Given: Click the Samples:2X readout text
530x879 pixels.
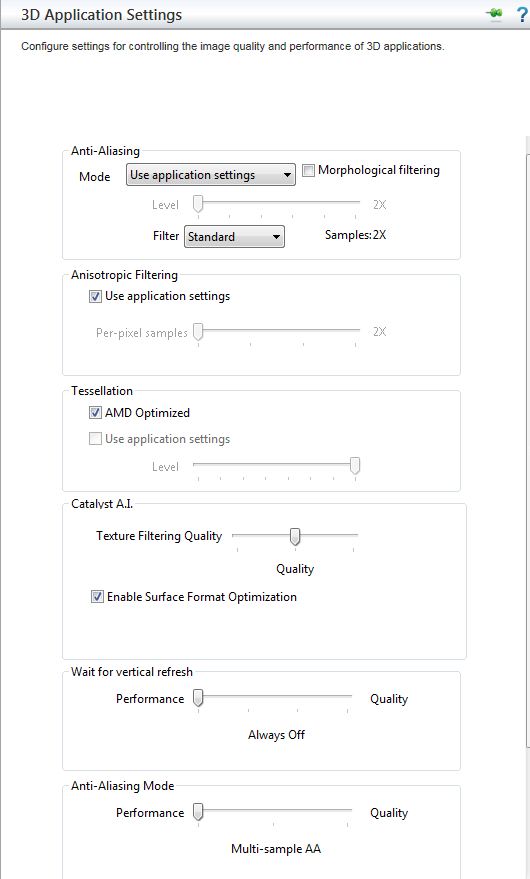Looking at the screenshot, I should click(356, 235).
